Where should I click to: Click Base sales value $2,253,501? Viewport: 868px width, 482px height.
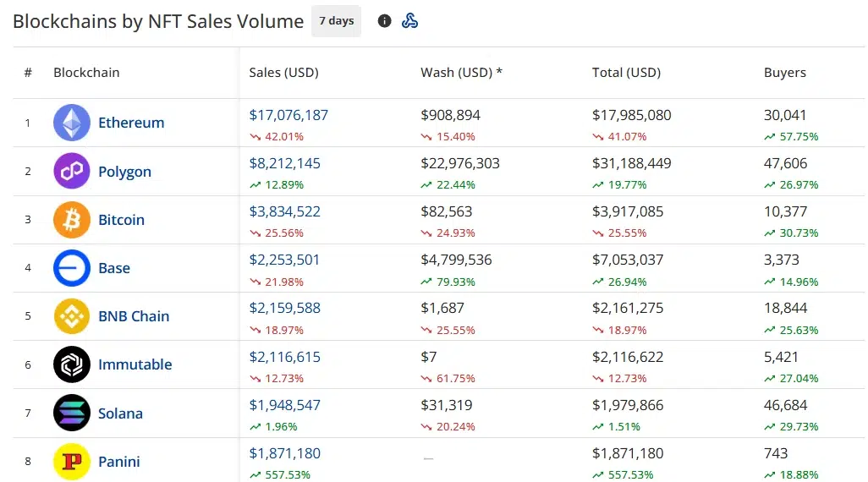point(284,260)
